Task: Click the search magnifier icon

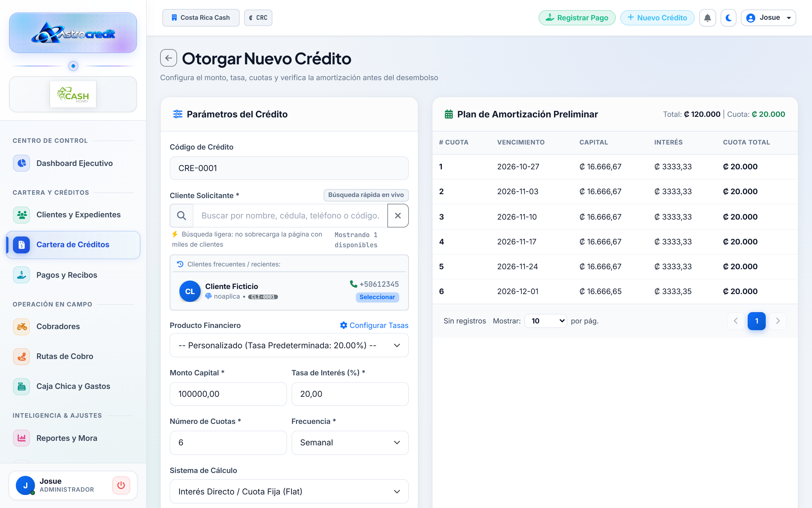Action: [x=182, y=215]
